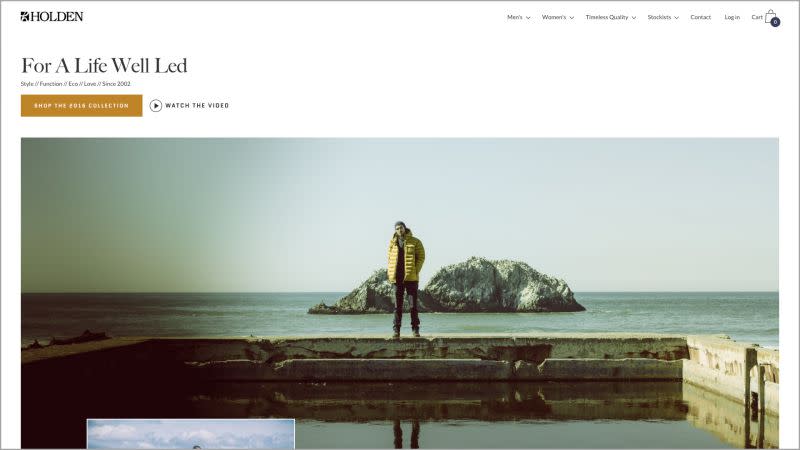Open the Stockists menu
800x450 pixels.
[659, 17]
